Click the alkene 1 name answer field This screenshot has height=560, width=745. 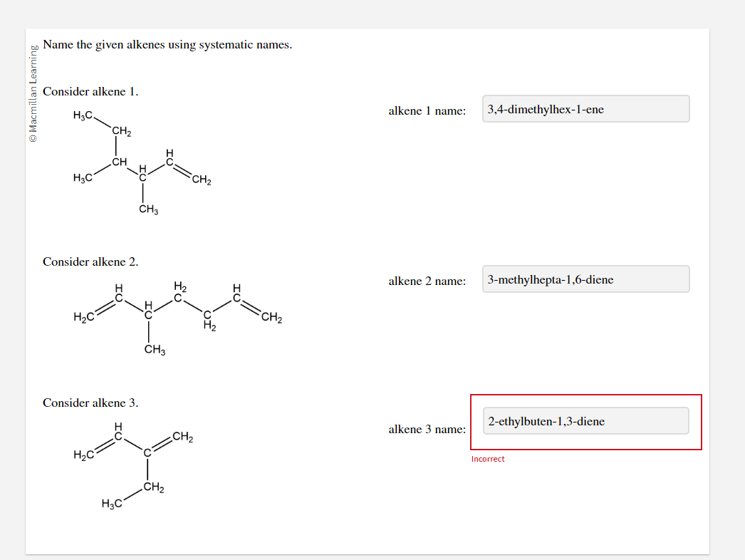(x=585, y=108)
